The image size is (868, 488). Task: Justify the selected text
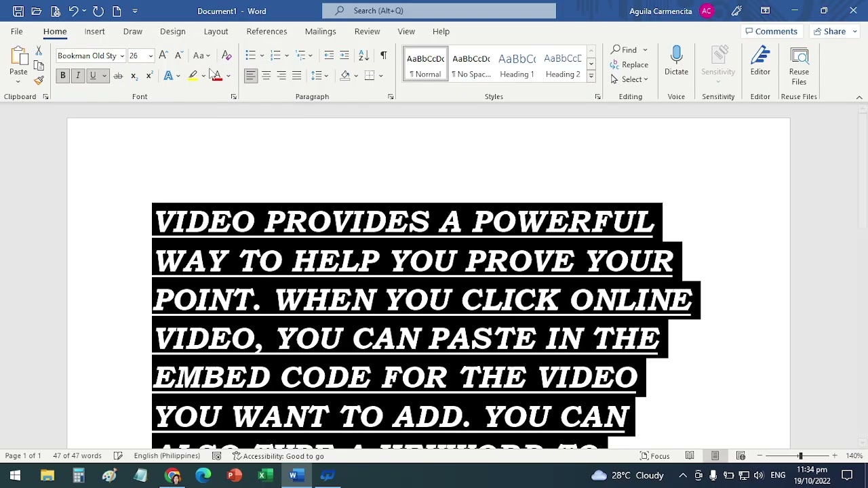click(296, 76)
